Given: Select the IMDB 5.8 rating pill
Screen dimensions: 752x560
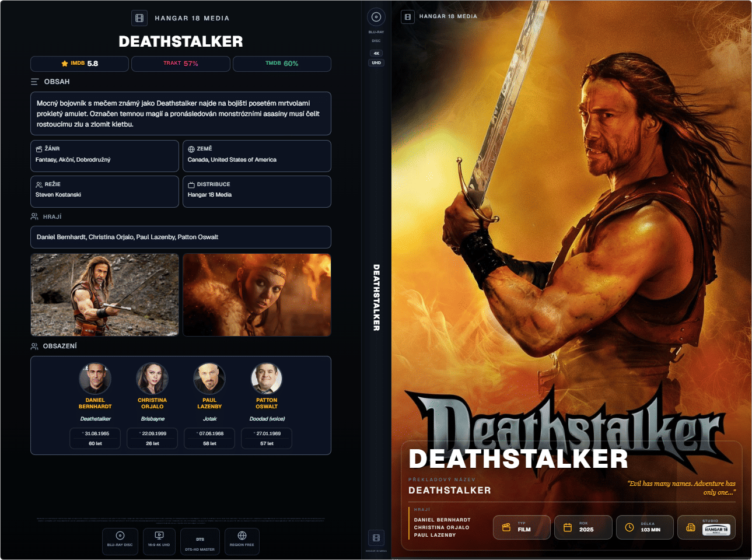Looking at the screenshot, I should [79, 64].
